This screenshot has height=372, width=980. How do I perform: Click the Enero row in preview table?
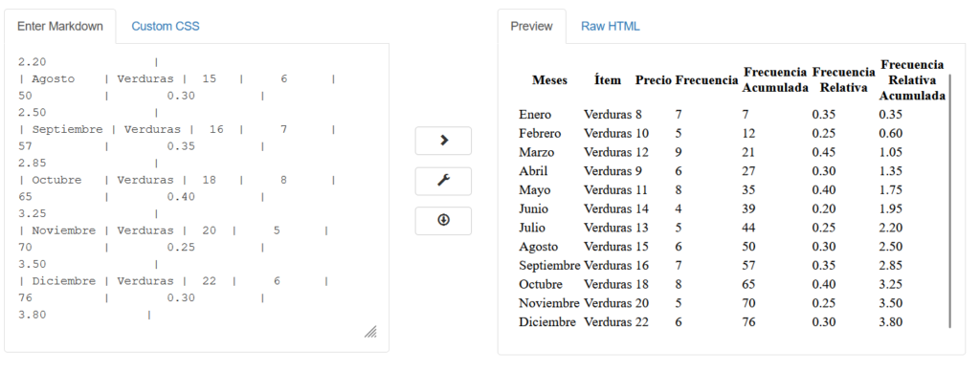pos(731,114)
